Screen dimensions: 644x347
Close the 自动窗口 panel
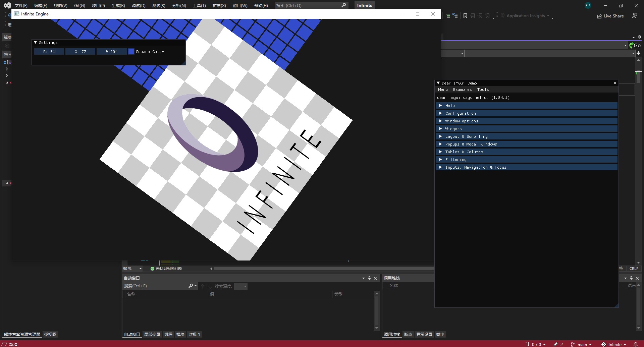tap(375, 278)
